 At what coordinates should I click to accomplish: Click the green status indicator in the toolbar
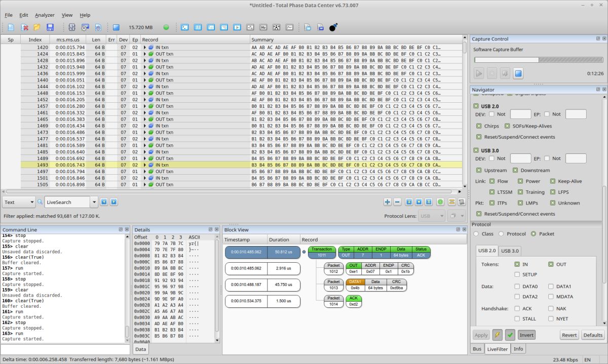coord(166,27)
